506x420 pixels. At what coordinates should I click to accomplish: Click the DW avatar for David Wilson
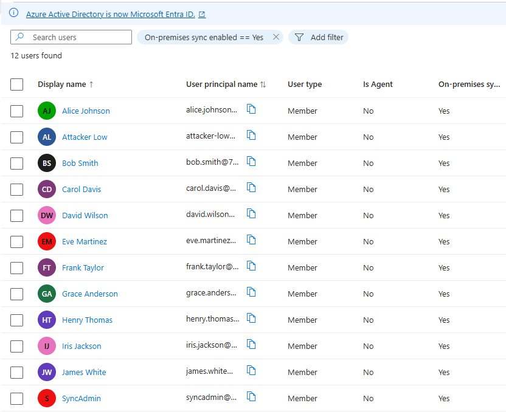tap(47, 215)
